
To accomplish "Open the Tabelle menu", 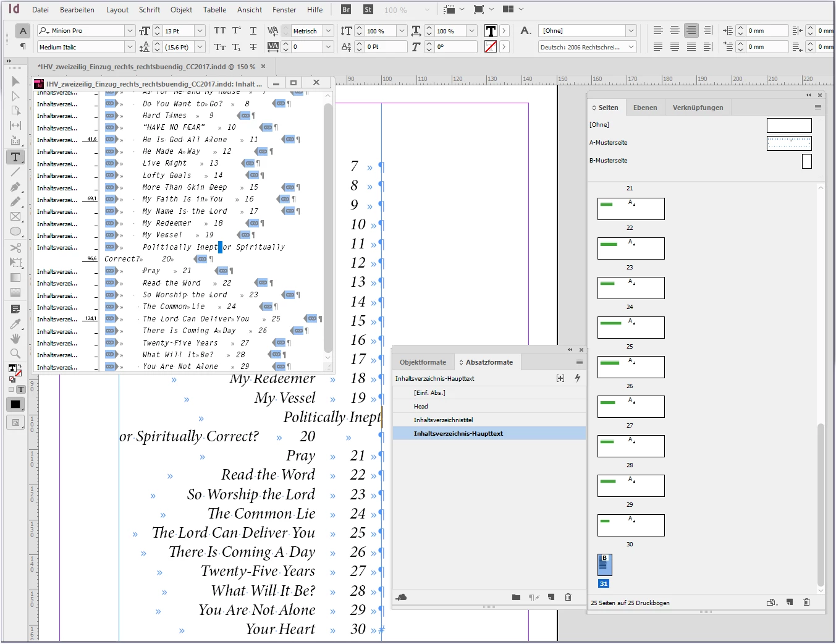I will point(214,9).
